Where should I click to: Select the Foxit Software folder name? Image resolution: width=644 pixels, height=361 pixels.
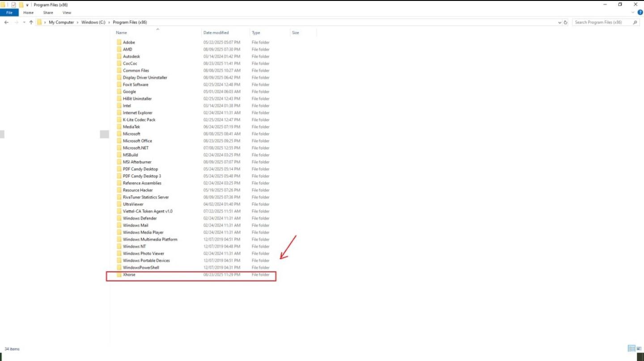[136, 85]
